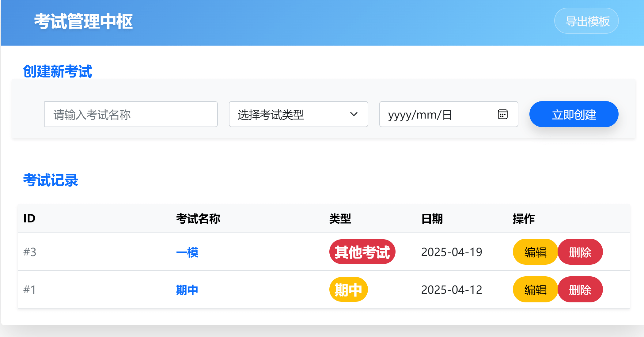Focus the 请输入考试名称 input field
644x337 pixels.
pos(131,114)
